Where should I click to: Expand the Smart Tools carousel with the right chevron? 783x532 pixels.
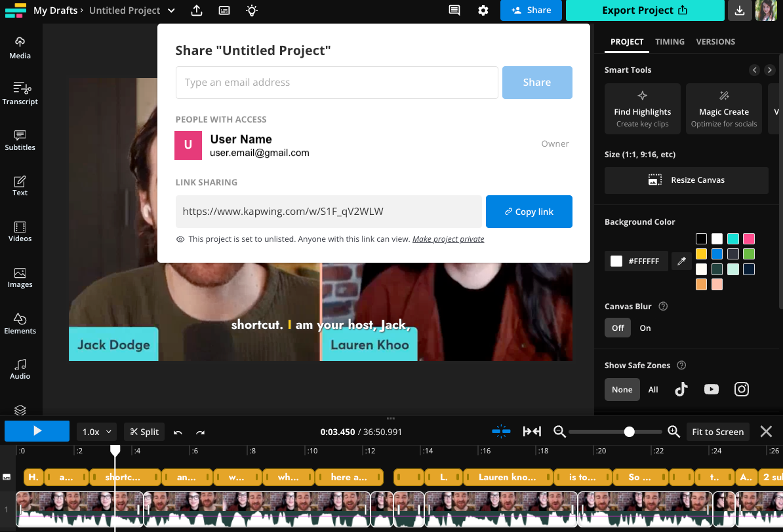[769, 70]
